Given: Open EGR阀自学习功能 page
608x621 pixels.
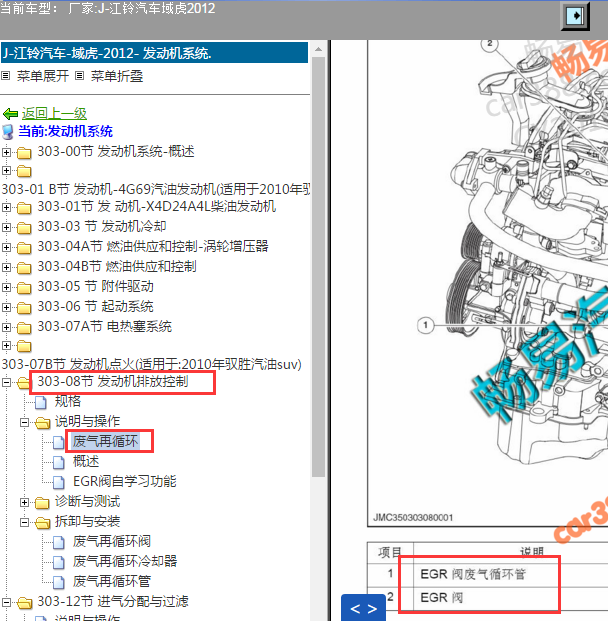Looking at the screenshot, I should pyautogui.click(x=125, y=481).
